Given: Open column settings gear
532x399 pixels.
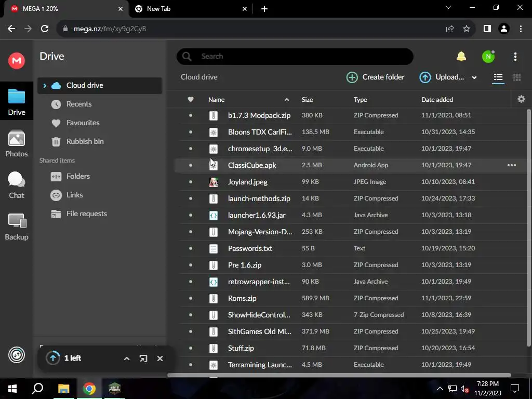Looking at the screenshot, I should [521, 99].
